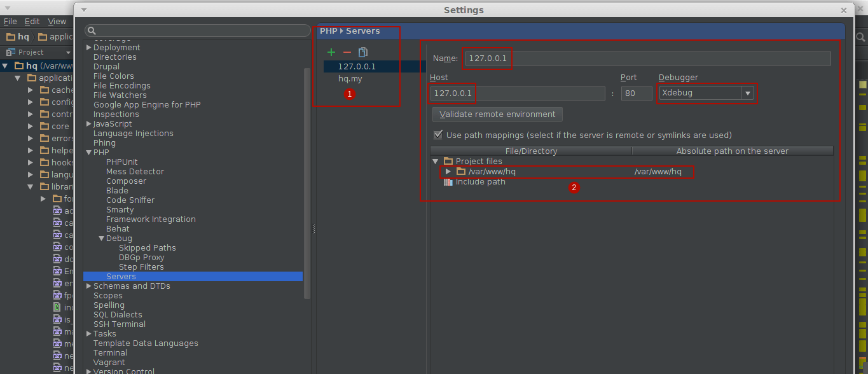Viewport: 868px width, 374px height.
Task: Click the PHP file icon beside 'fp'
Action: 57,295
